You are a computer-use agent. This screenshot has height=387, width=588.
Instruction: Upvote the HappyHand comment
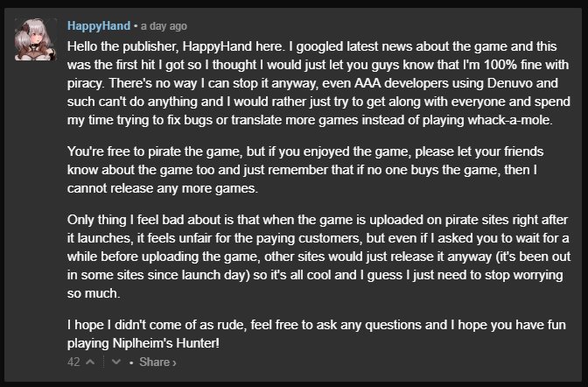click(91, 362)
